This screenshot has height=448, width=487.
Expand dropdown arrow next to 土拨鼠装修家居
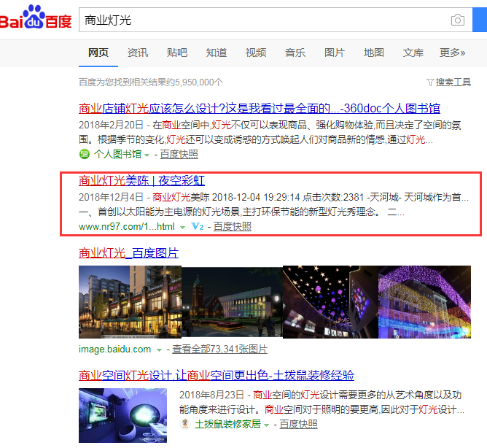click(266, 425)
